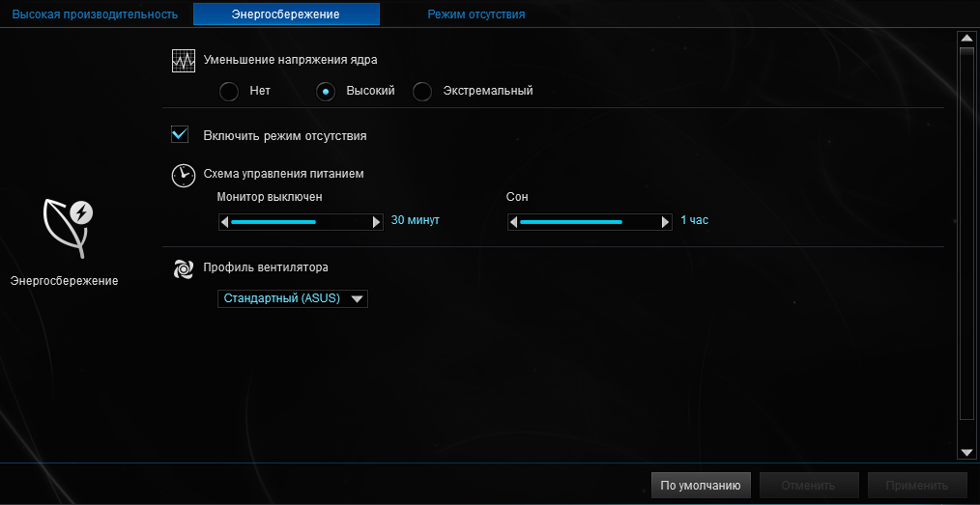The height and width of the screenshot is (505, 980).
Task: Switch to Высокая производительность tab
Action: click(x=95, y=14)
